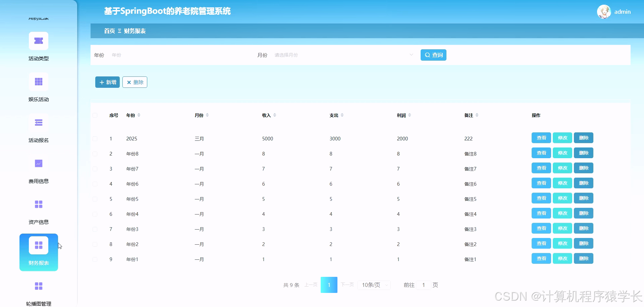644x307 pixels.
Task: Click the 新增 button to add record
Action: (x=107, y=82)
